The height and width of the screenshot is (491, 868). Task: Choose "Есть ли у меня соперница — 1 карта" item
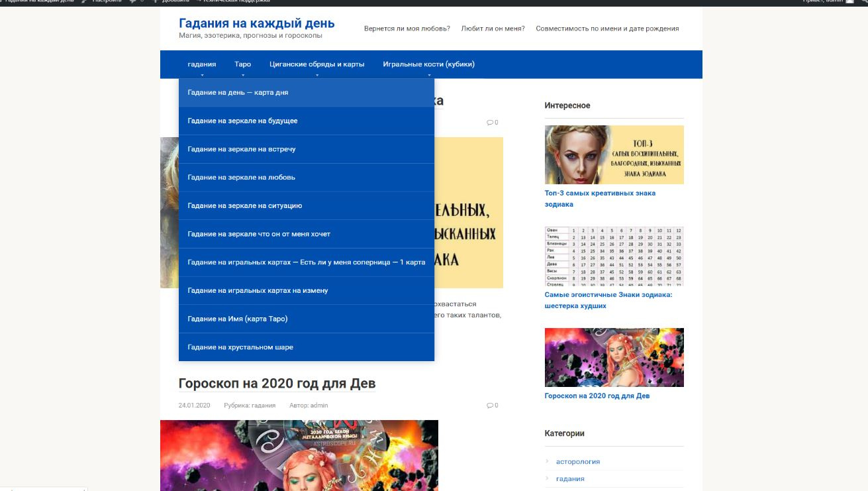pos(307,262)
